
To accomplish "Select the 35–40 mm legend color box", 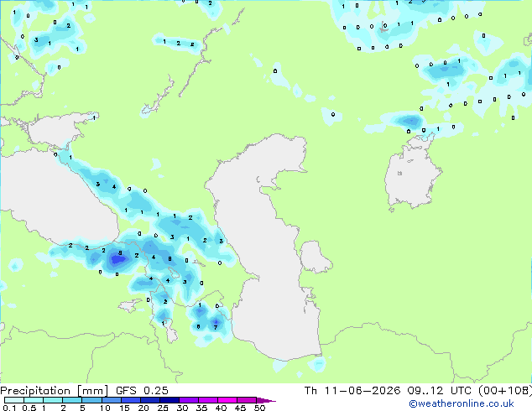I will tap(207, 400).
